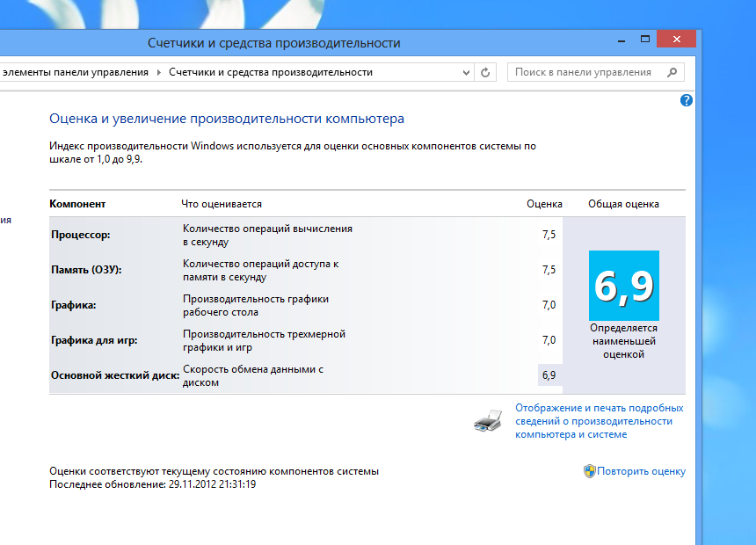This screenshot has width=756, height=545.
Task: Click the Графика: row label
Action: point(73,305)
